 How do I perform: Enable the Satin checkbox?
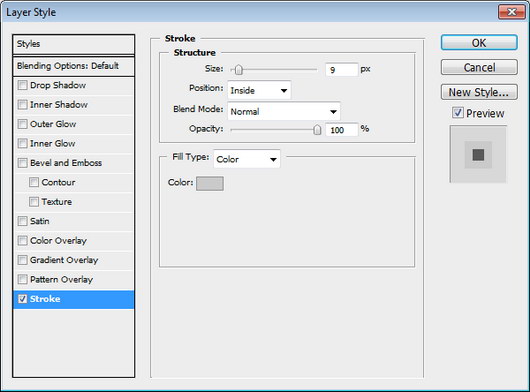point(22,221)
